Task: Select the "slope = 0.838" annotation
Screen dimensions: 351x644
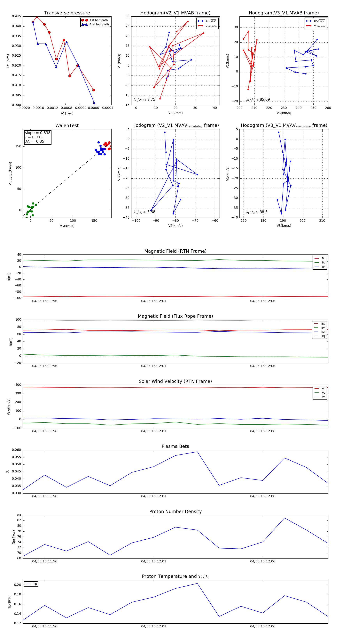Action: (x=37, y=133)
